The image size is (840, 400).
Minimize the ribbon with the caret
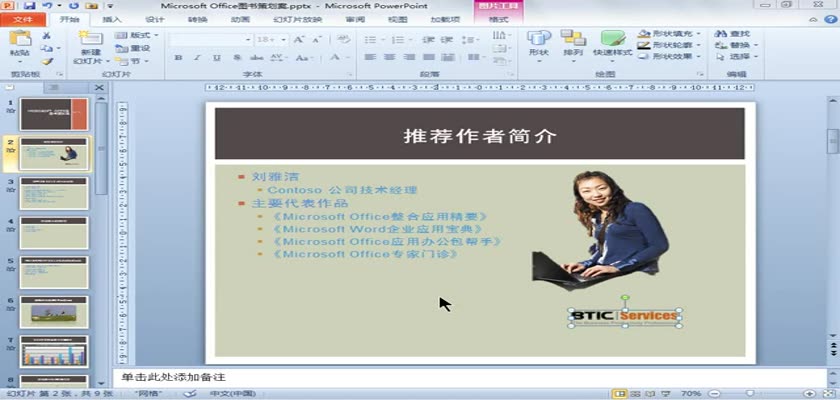pos(814,20)
